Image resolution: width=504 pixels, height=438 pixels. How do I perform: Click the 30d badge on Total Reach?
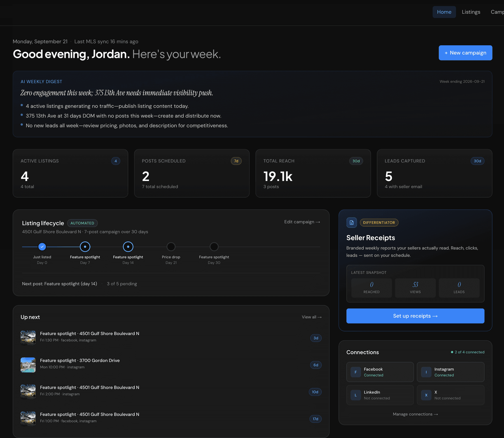click(x=356, y=161)
